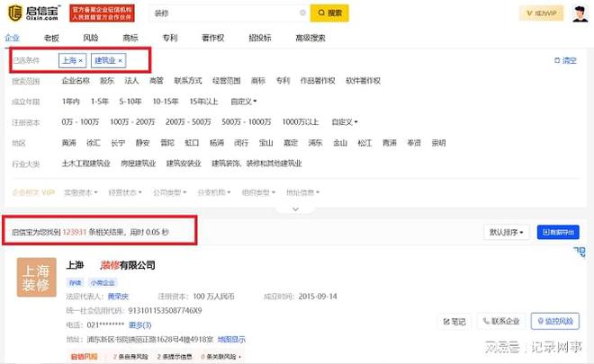Open the 上海装修 company logo thumbnail
The width and height of the screenshot is (594, 364).
(36, 277)
